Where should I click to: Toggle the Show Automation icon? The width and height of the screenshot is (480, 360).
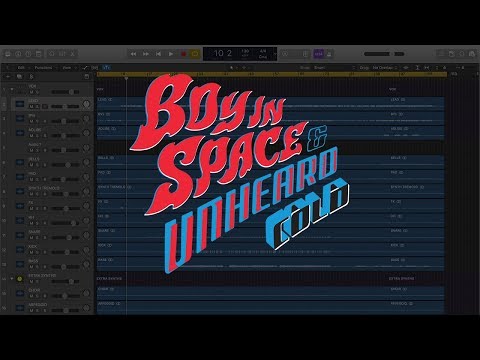pos(85,68)
